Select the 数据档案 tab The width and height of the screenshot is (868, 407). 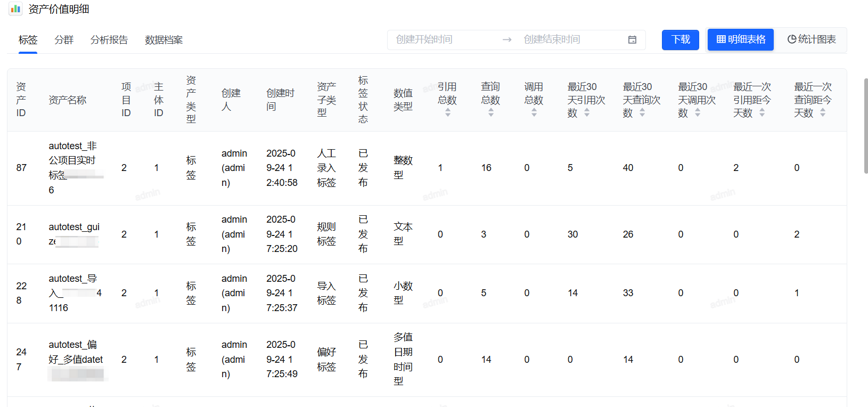click(163, 40)
